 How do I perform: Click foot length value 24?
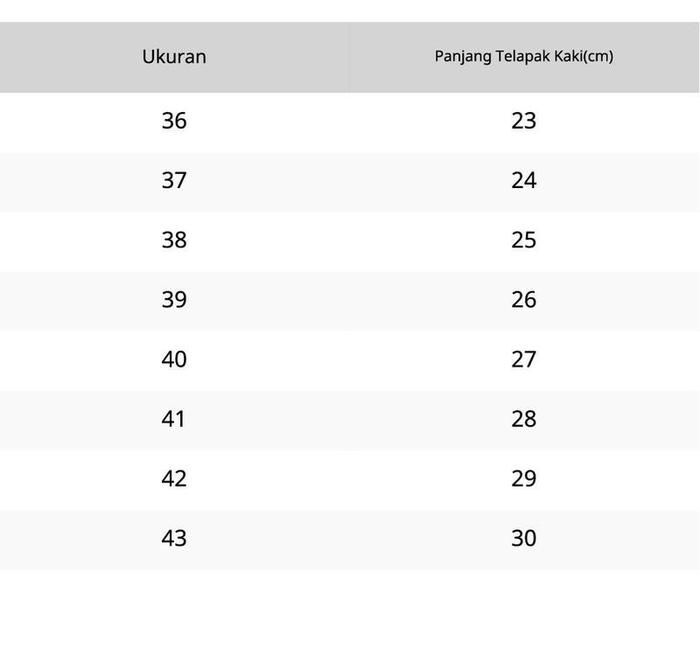524,181
